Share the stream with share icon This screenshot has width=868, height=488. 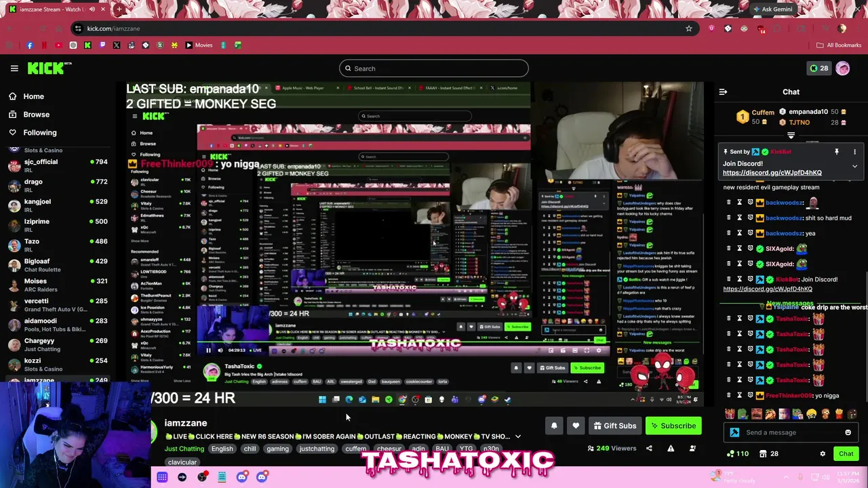[x=649, y=448]
